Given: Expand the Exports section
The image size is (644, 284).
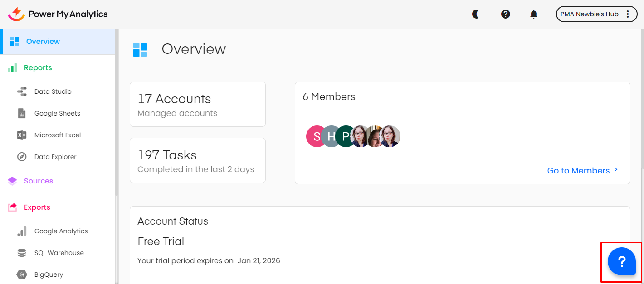Looking at the screenshot, I should coord(37,207).
